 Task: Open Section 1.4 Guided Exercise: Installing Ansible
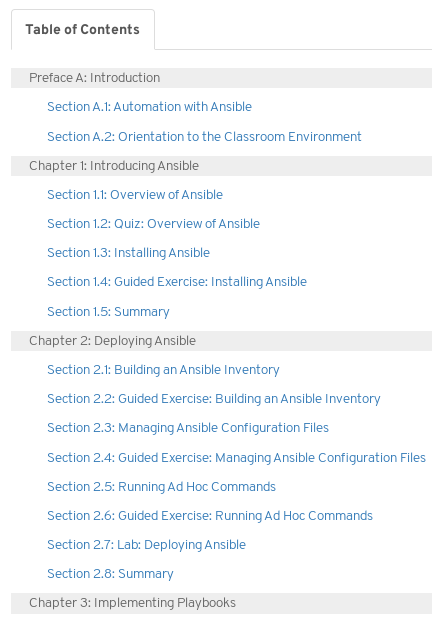[177, 282]
